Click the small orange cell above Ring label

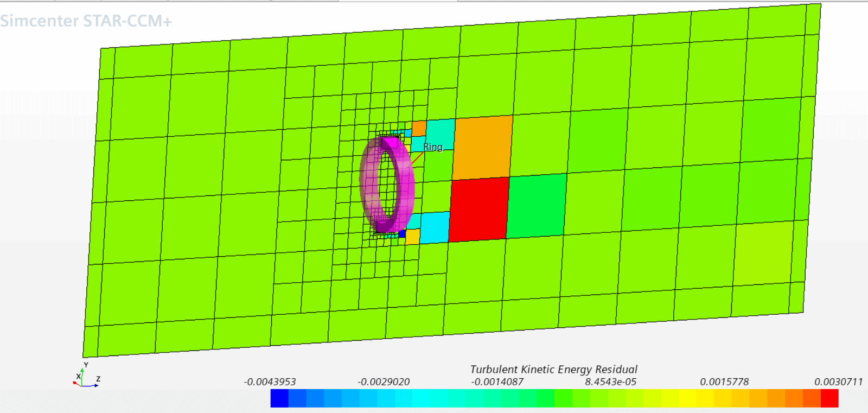pos(419,128)
